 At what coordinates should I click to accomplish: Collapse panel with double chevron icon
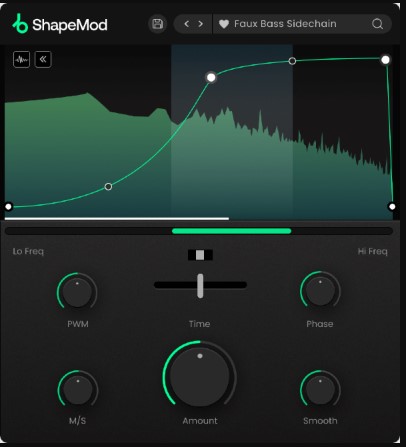pyautogui.click(x=43, y=60)
